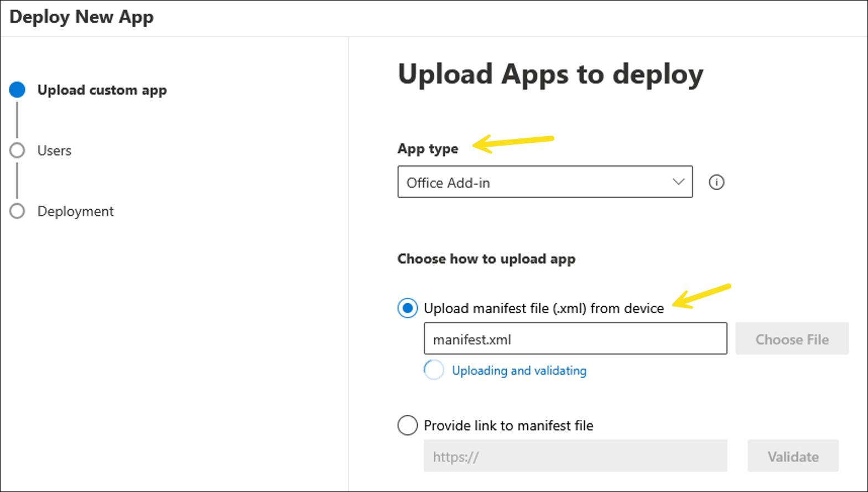Click the Upload Apps to deploy heading
The image size is (868, 492).
[550, 75]
